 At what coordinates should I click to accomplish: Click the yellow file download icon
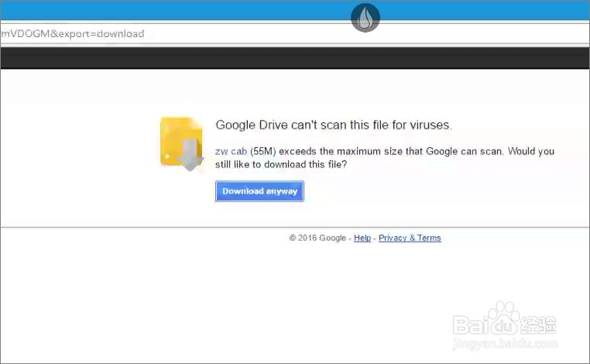[x=182, y=143]
